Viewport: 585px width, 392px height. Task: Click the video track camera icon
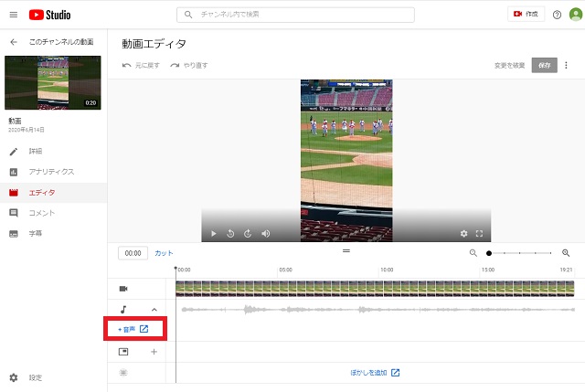coord(123,289)
